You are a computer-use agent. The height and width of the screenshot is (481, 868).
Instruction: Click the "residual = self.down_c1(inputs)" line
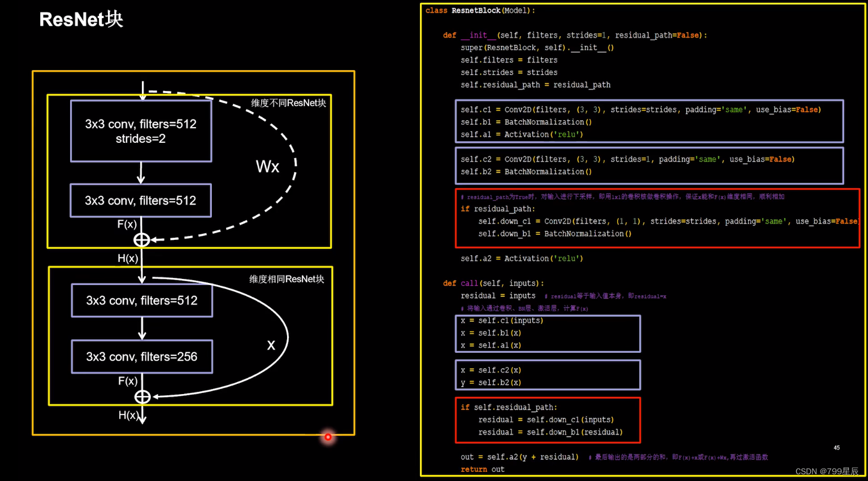tap(546, 420)
